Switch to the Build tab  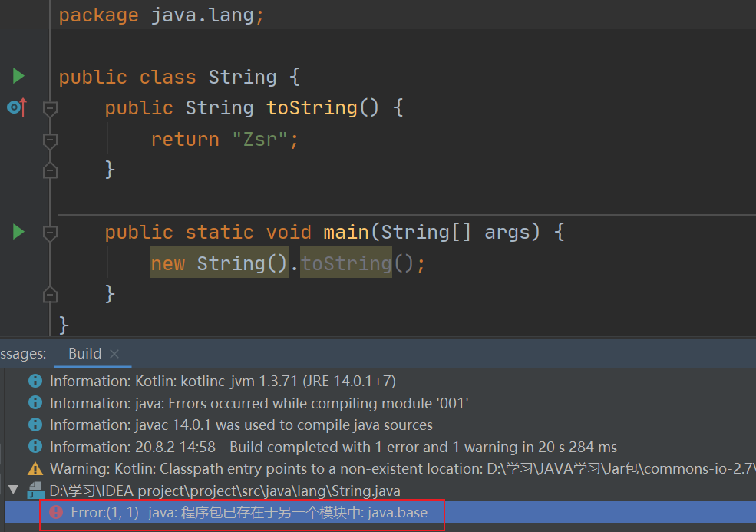pyautogui.click(x=85, y=354)
